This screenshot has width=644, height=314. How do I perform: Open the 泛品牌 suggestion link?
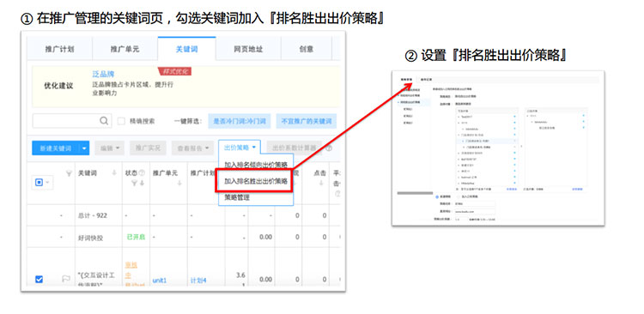(104, 75)
